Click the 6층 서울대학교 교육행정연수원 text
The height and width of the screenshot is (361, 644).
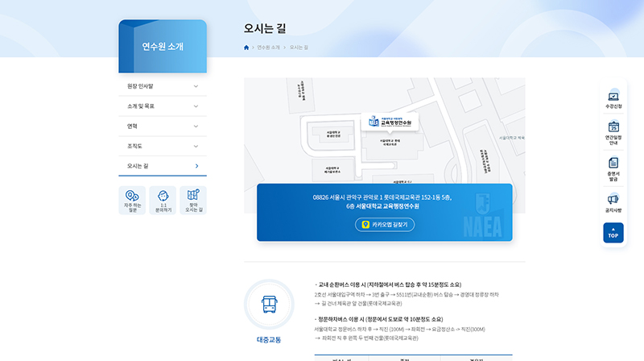382,206
